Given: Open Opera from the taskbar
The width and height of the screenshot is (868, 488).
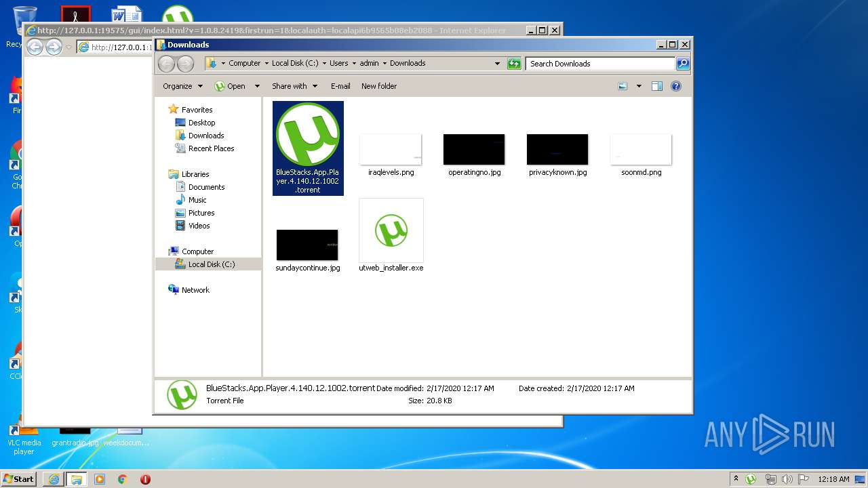Looking at the screenshot, I should [145, 479].
